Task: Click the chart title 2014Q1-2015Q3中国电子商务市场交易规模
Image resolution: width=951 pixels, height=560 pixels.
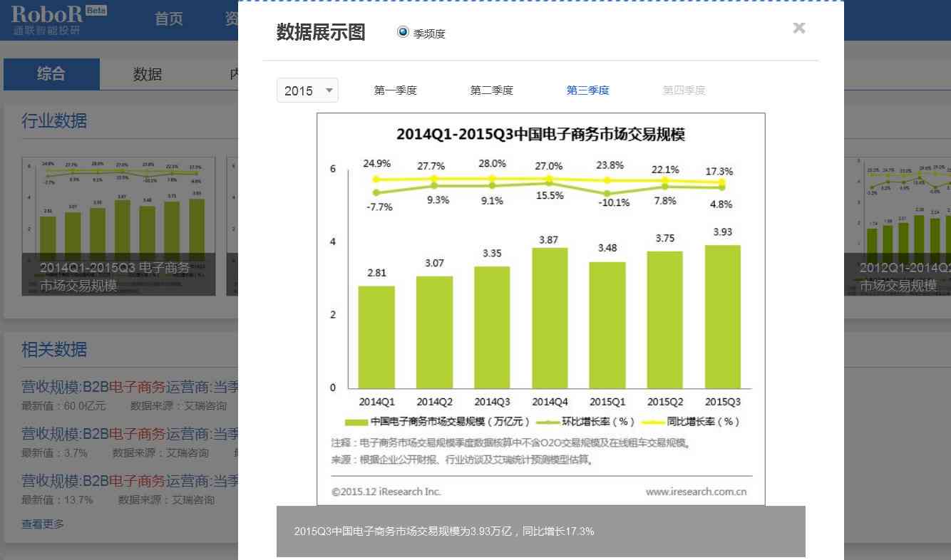Action: [x=540, y=135]
